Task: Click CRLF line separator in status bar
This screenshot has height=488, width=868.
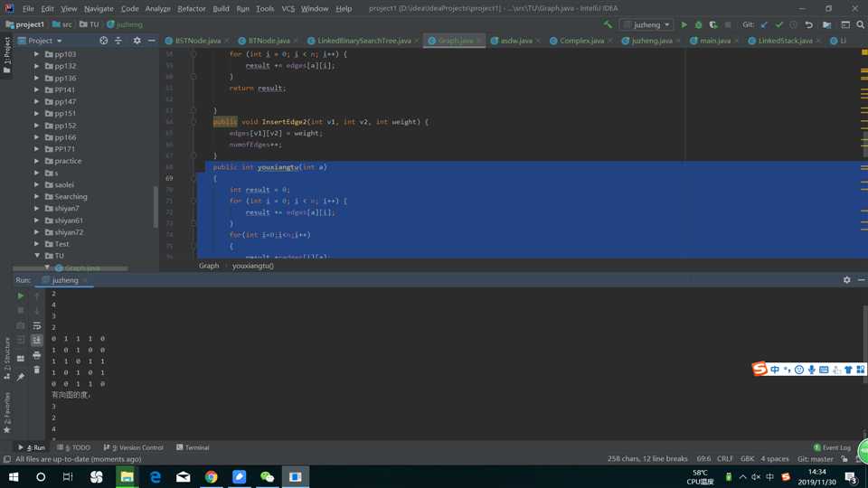Action: [724, 459]
